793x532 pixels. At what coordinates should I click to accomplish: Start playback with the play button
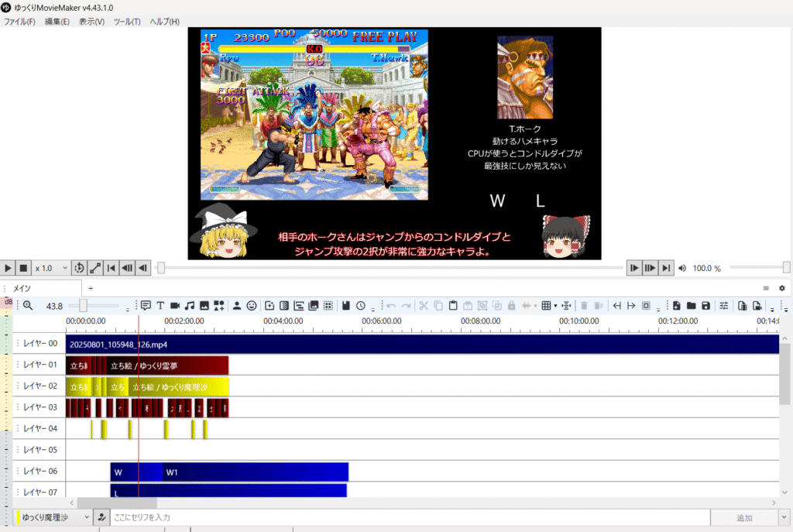point(8,268)
